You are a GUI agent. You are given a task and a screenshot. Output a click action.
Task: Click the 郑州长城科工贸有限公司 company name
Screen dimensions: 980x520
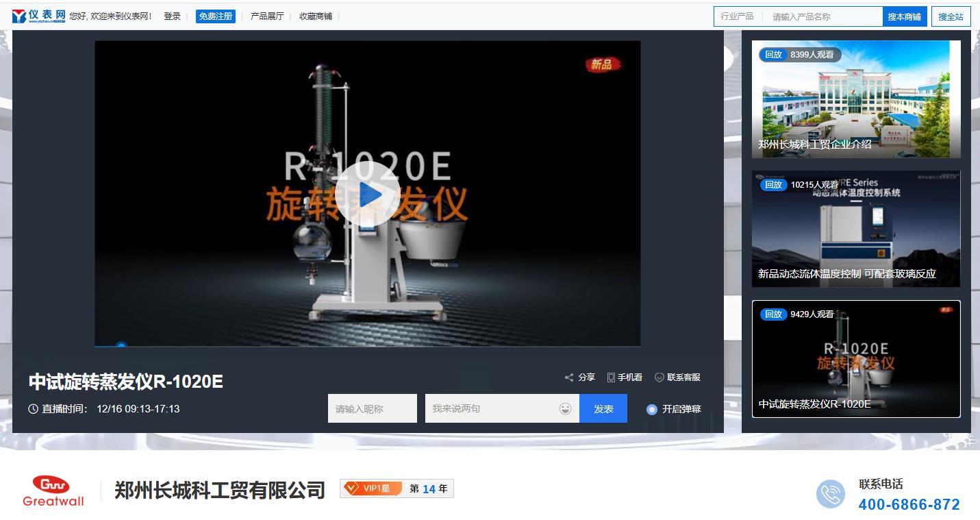220,491
